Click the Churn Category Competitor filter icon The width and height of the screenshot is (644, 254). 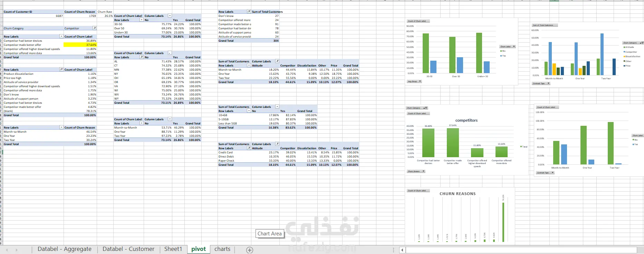click(95, 28)
